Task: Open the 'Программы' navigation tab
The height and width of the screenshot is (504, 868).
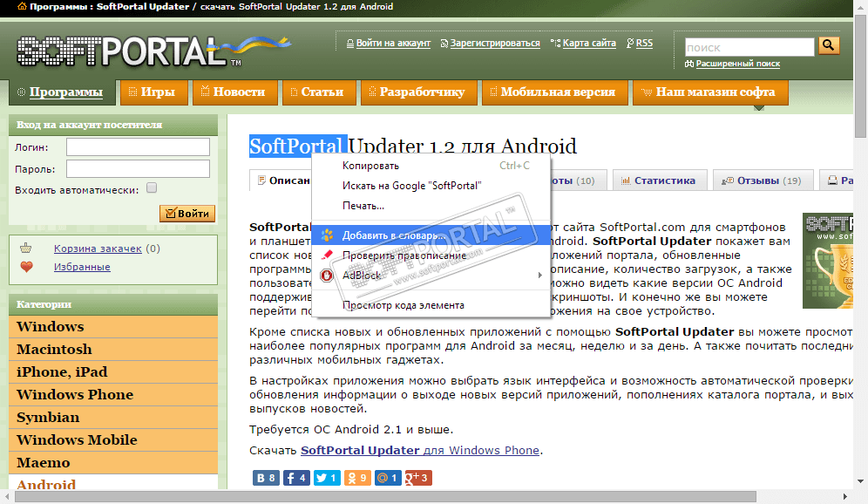Action: (62, 92)
